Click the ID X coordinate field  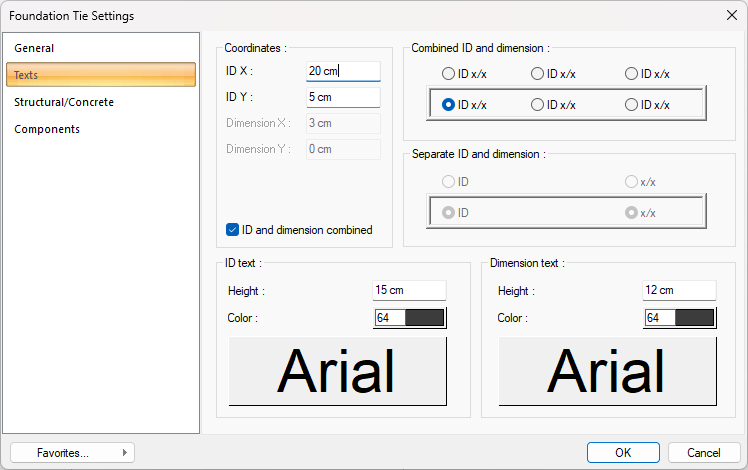(x=343, y=71)
